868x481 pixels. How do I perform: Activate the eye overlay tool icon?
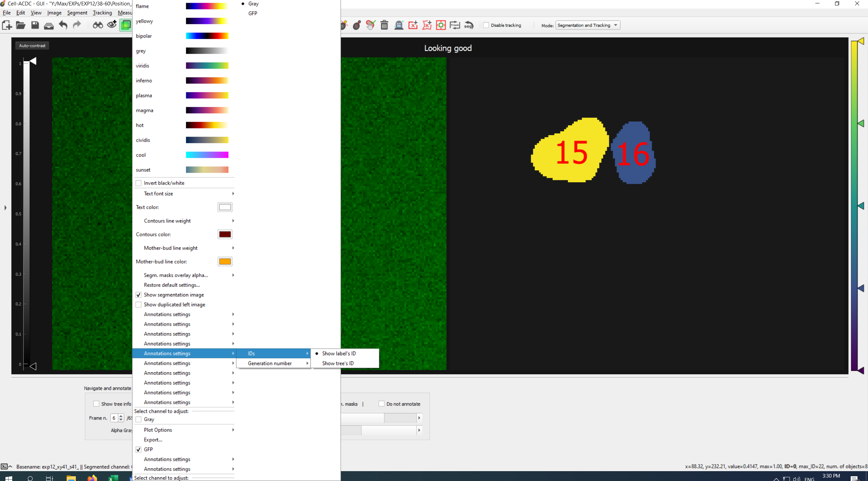click(111, 25)
